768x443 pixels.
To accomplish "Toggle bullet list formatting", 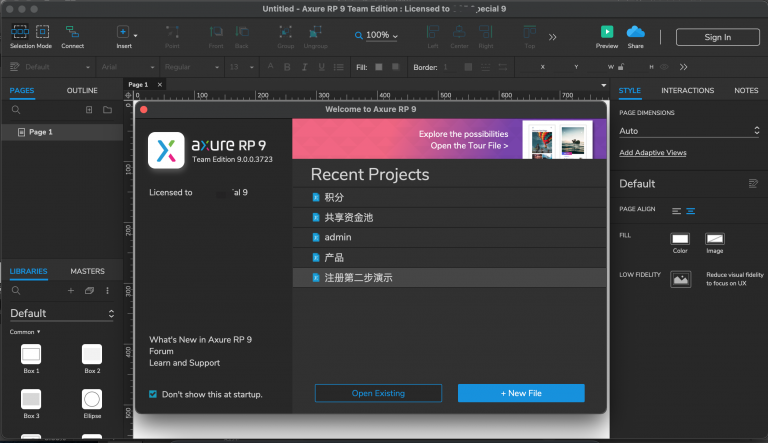I will (338, 67).
